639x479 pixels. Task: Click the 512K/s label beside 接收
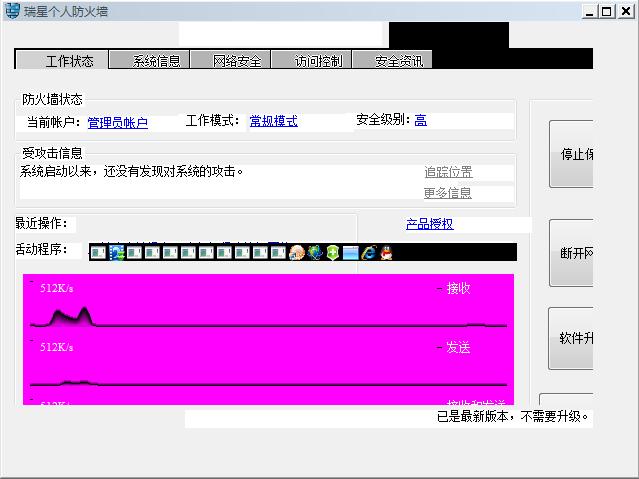coord(57,289)
